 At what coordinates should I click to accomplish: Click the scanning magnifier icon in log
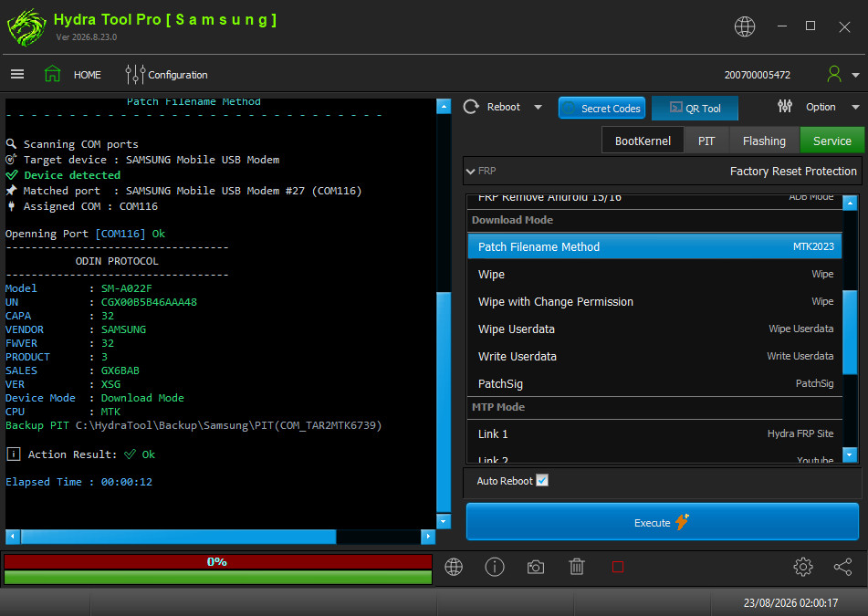[x=11, y=144]
